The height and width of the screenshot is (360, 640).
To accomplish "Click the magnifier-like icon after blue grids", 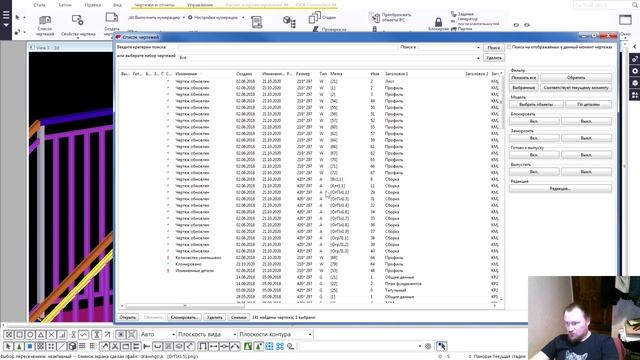I will 291,346.
